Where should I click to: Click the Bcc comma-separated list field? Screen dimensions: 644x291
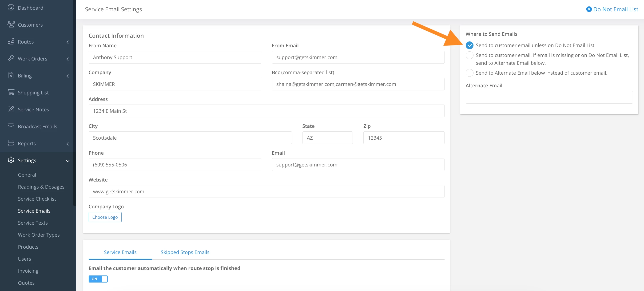point(358,84)
